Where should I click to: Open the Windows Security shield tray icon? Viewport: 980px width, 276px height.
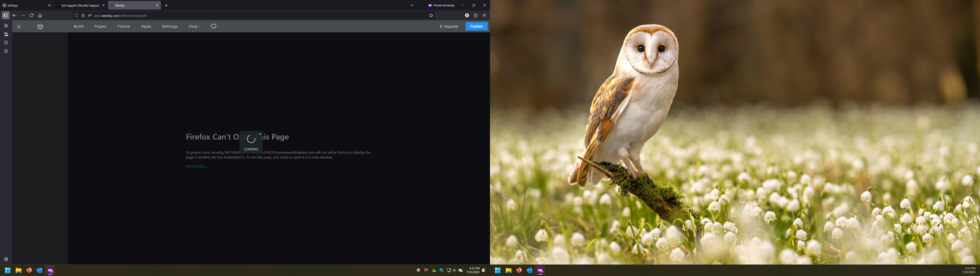[441, 270]
